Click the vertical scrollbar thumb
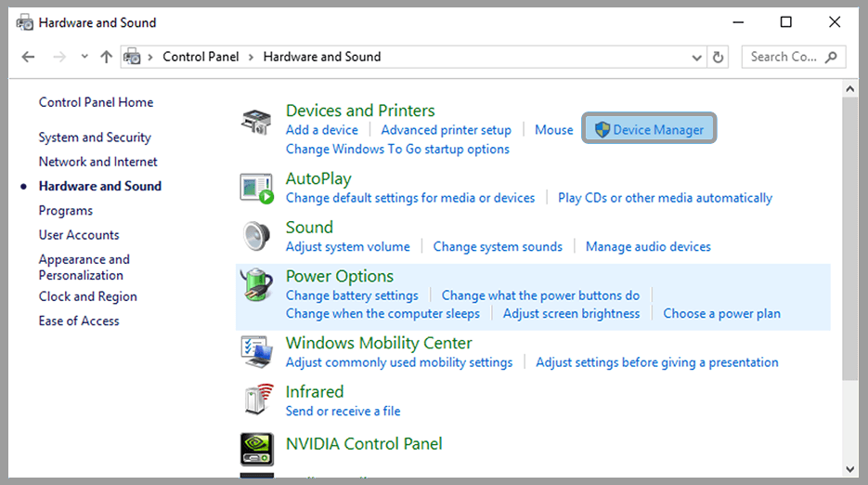Screen dimensions: 868x485 850,239
